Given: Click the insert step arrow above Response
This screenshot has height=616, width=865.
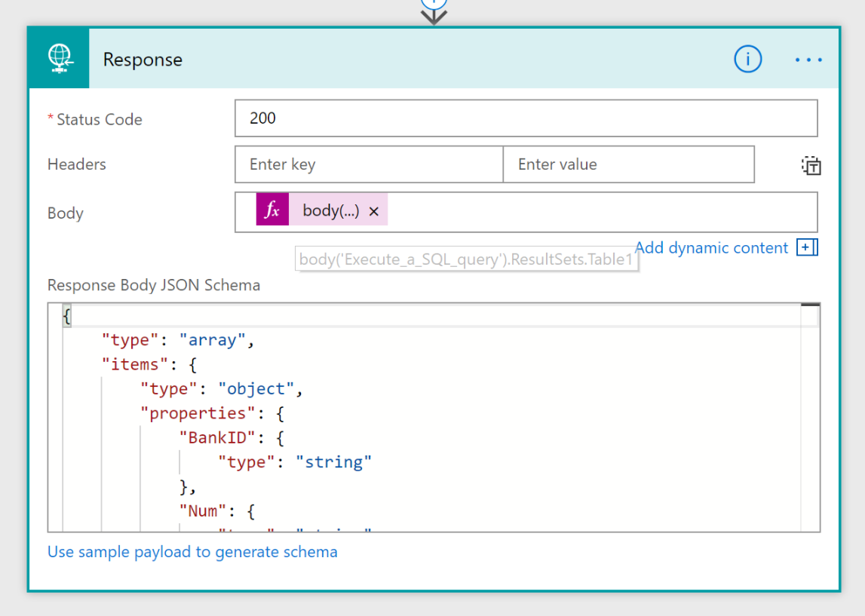Looking at the screenshot, I should coord(434,14).
